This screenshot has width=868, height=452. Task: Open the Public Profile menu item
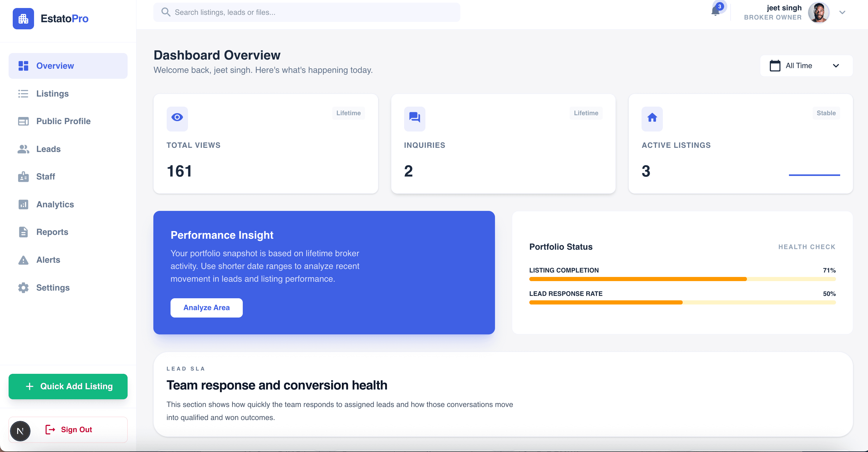[x=68, y=121]
